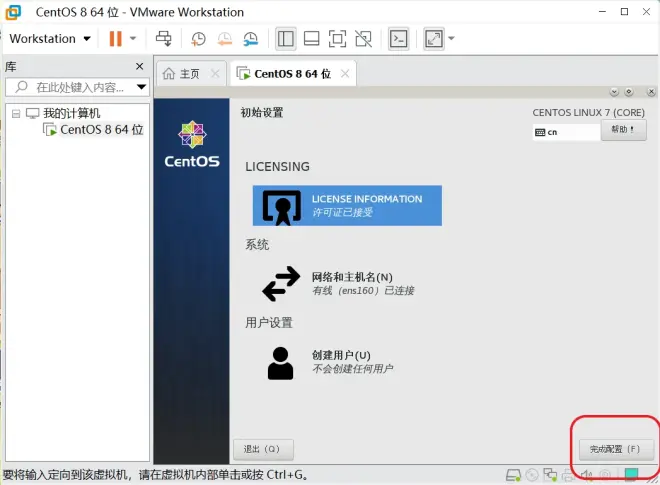The width and height of the screenshot is (660, 485).
Task: Click the Send Ctrl+Alt+Del toolbar icon
Action: tap(163, 39)
